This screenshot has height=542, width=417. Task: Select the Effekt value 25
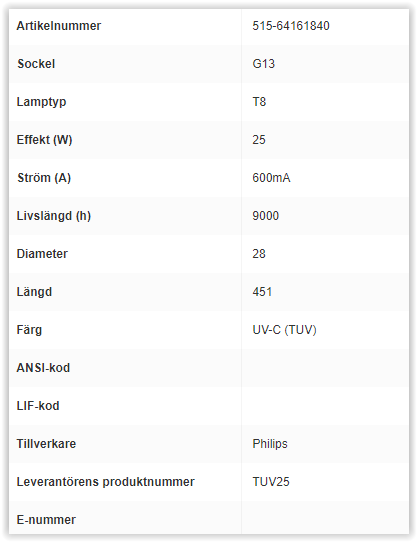pyautogui.click(x=259, y=140)
